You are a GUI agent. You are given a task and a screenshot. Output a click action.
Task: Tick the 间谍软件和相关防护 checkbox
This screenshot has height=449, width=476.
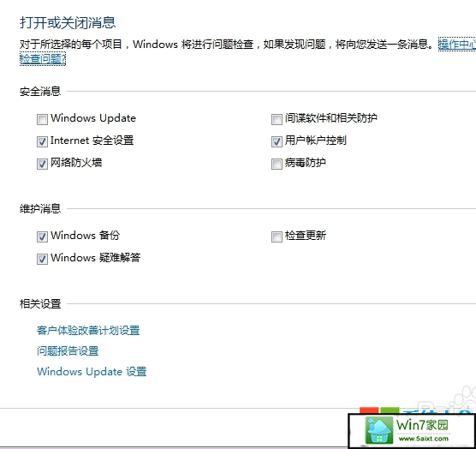tap(277, 119)
